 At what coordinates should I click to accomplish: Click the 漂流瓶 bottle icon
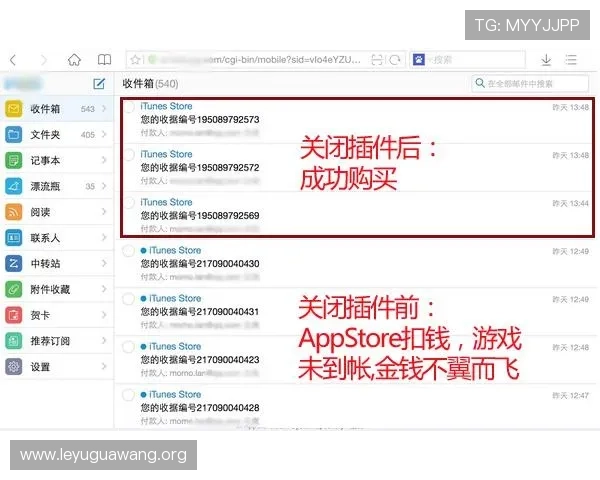[13, 186]
